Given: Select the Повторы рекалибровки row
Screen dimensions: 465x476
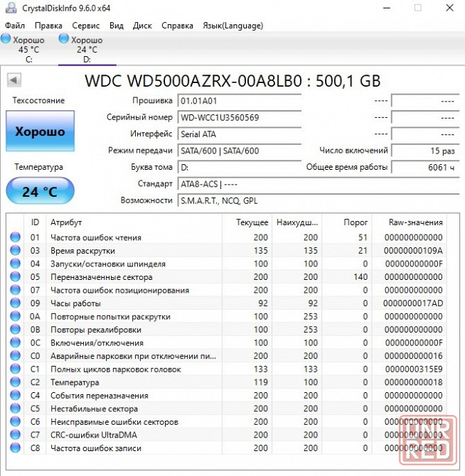Looking at the screenshot, I should [226, 330].
